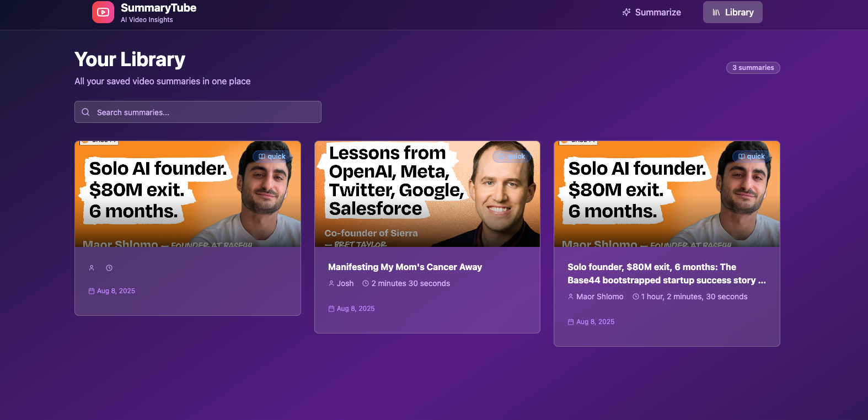Image resolution: width=868 pixels, height=420 pixels.
Task: Click the person icon on the untitled card
Action: coord(92,268)
